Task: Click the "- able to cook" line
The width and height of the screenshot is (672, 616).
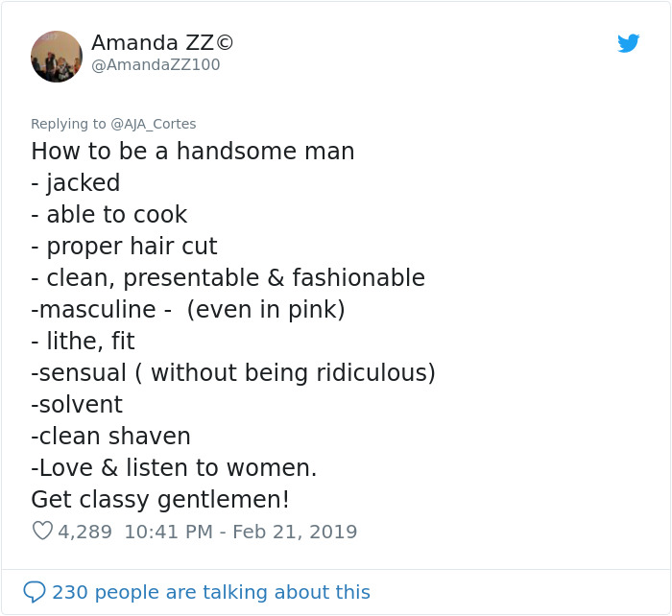Action: coord(109,215)
